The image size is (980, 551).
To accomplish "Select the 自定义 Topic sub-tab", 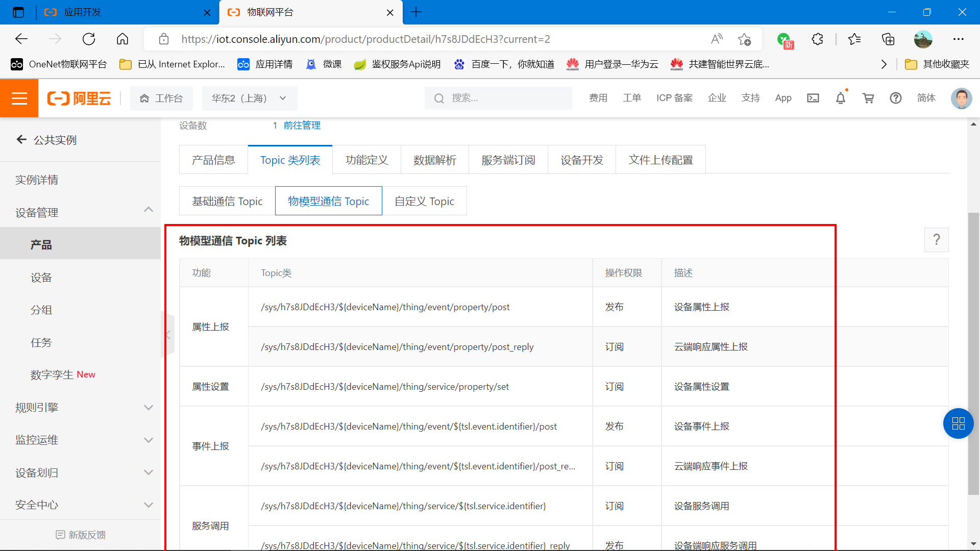I will [x=424, y=201].
